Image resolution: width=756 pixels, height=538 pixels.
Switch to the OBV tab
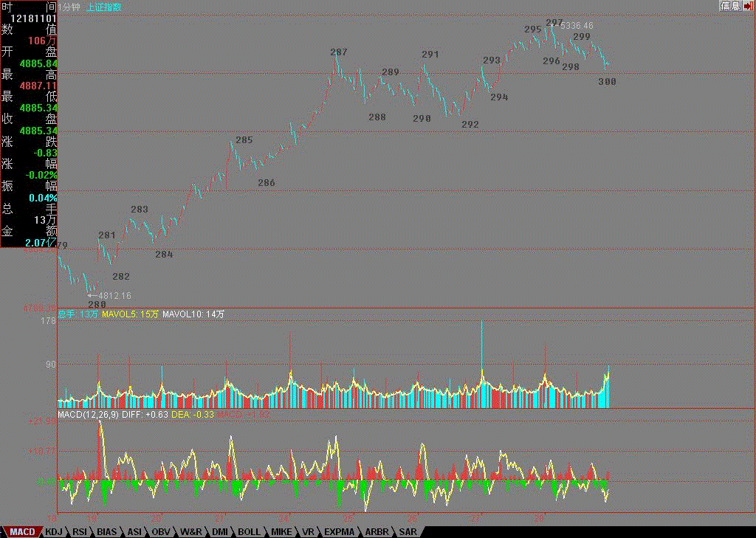click(x=160, y=531)
